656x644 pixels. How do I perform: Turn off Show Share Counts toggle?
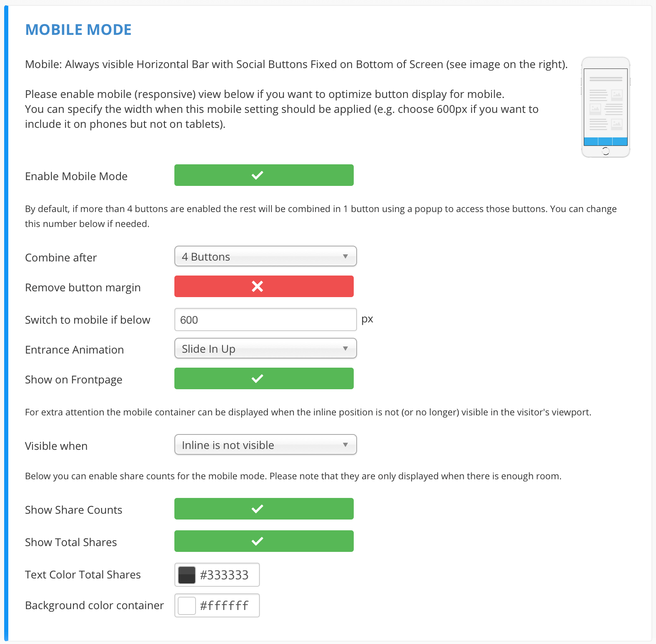pyautogui.click(x=264, y=509)
